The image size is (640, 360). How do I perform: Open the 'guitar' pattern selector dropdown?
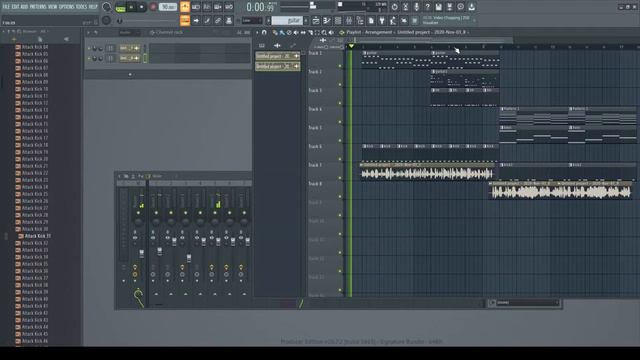(287, 20)
